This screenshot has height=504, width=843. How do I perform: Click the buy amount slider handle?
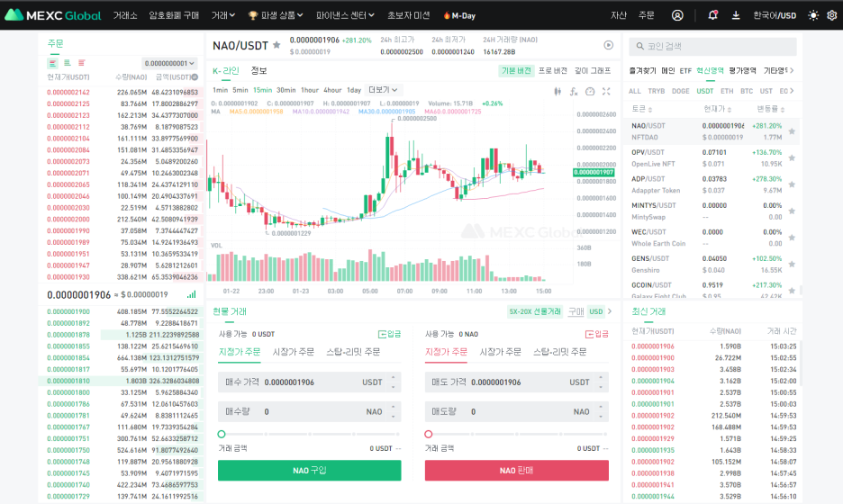[222, 434]
